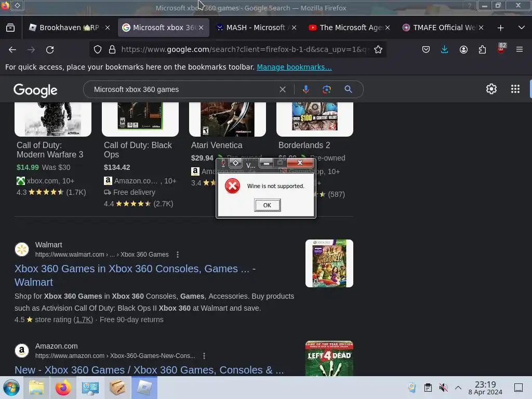Open the file manager in the taskbar
The height and width of the screenshot is (399, 532).
tap(36, 388)
